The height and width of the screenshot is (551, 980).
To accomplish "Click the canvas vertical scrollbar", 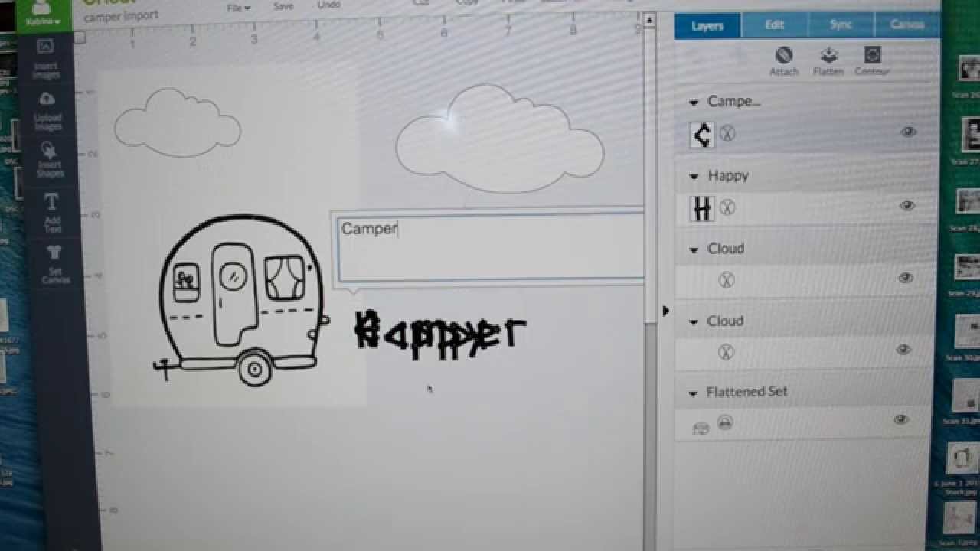I will pyautogui.click(x=649, y=176).
